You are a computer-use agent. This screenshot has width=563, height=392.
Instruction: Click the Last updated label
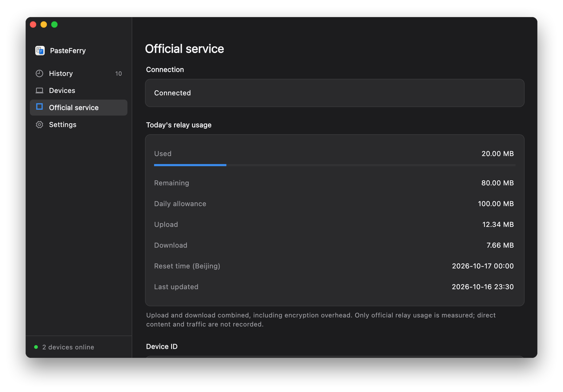(176, 287)
